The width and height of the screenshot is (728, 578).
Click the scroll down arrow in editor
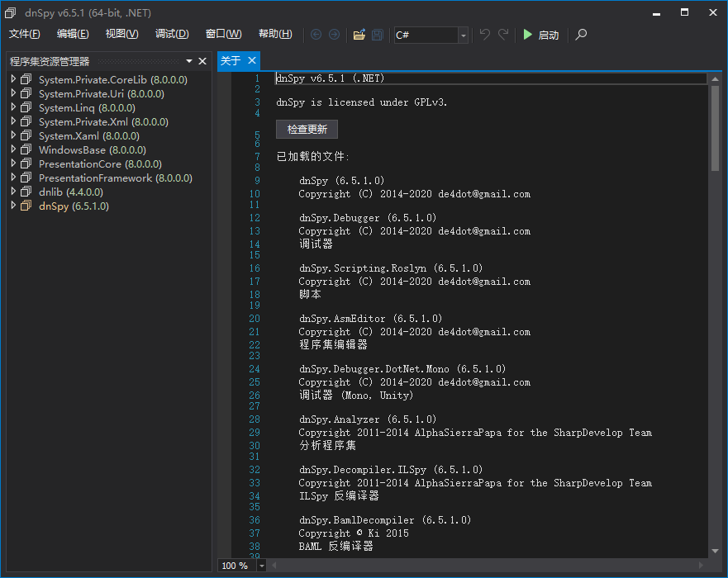715,551
